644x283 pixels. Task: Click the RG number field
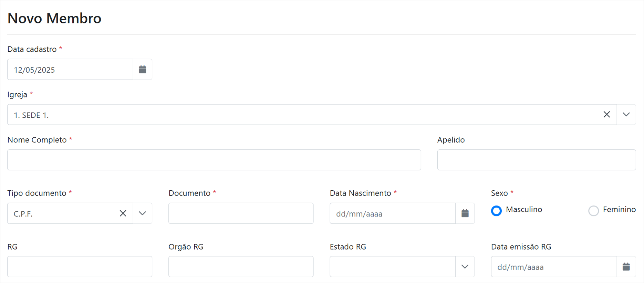[x=80, y=266]
